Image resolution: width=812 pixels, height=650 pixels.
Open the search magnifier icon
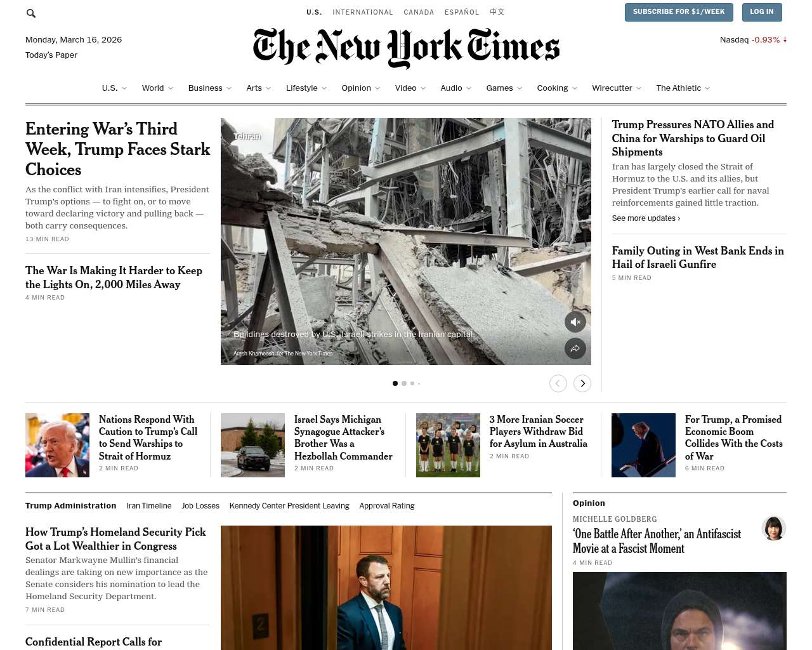(31, 13)
